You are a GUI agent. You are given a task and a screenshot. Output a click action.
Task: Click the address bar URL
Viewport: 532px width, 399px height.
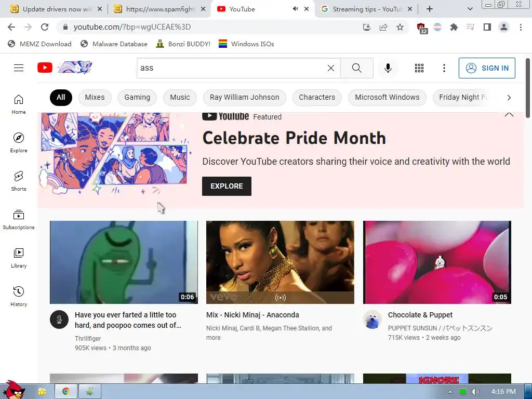132,27
